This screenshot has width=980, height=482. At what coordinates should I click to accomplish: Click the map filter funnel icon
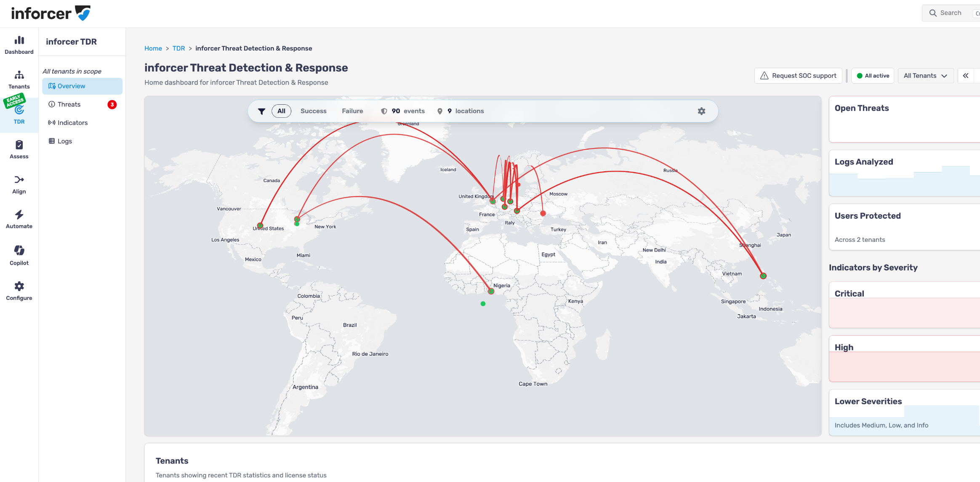(x=261, y=111)
